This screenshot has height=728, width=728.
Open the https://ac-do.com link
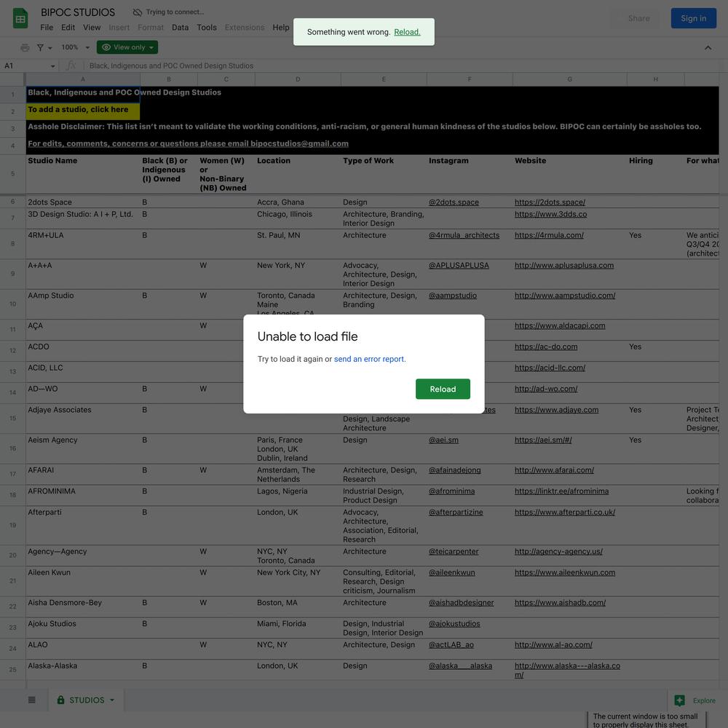[x=546, y=347]
